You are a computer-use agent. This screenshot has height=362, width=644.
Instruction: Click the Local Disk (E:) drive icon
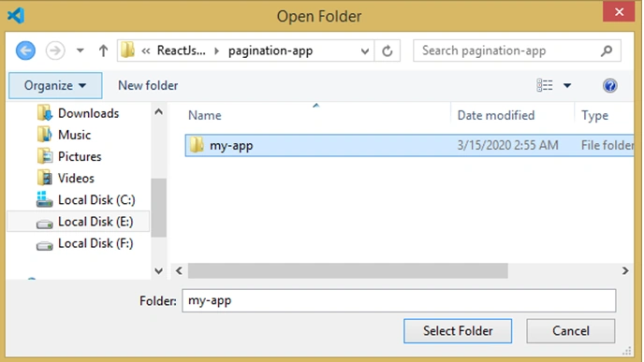point(44,224)
